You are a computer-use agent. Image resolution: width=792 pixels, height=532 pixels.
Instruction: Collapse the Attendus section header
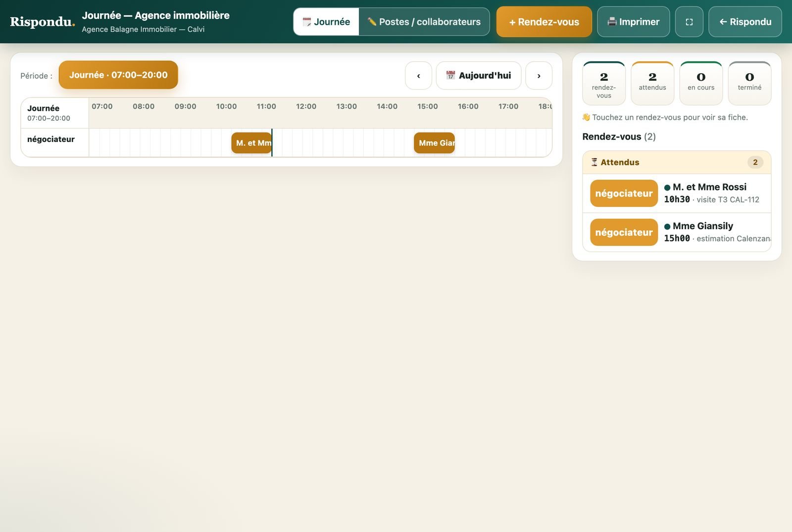pyautogui.click(x=677, y=162)
